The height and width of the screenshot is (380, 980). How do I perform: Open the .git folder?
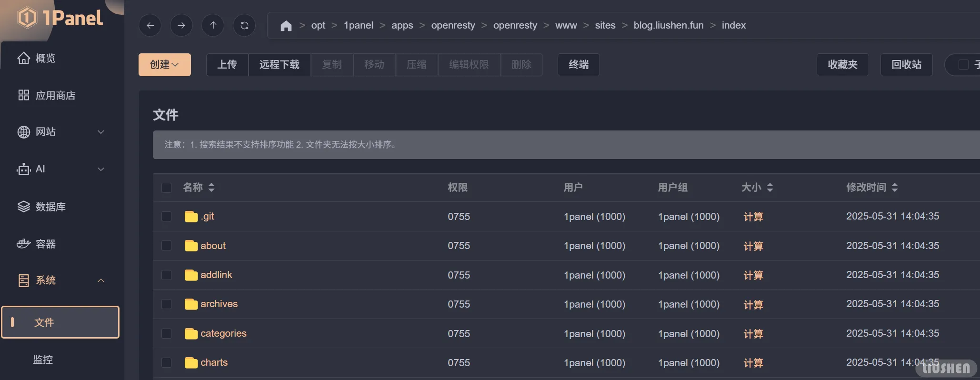[208, 217]
